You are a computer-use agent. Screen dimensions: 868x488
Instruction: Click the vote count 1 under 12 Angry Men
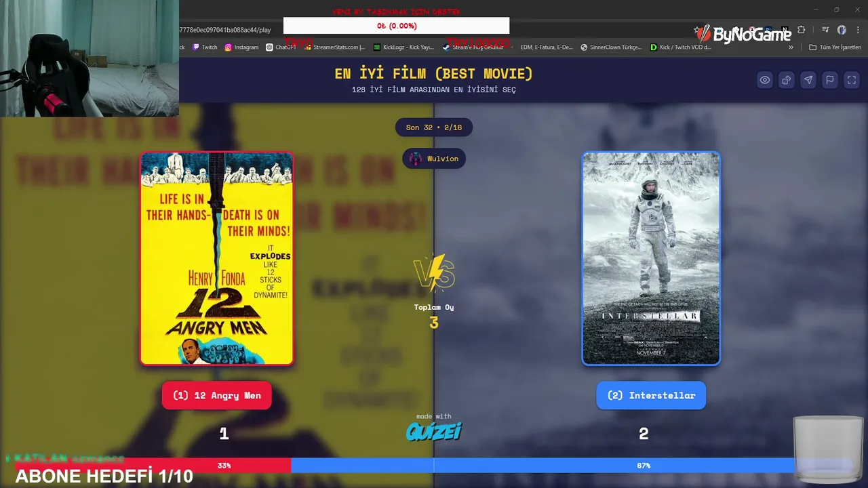[x=224, y=434]
